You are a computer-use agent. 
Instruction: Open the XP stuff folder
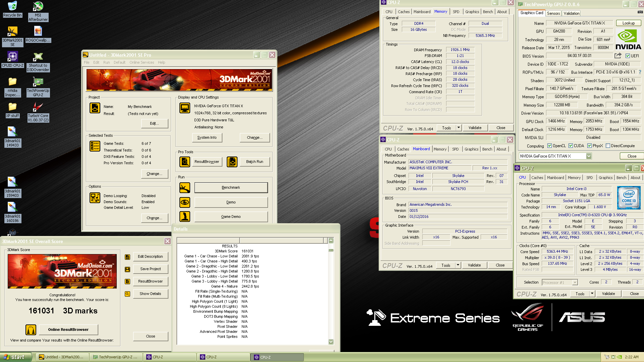[12, 110]
